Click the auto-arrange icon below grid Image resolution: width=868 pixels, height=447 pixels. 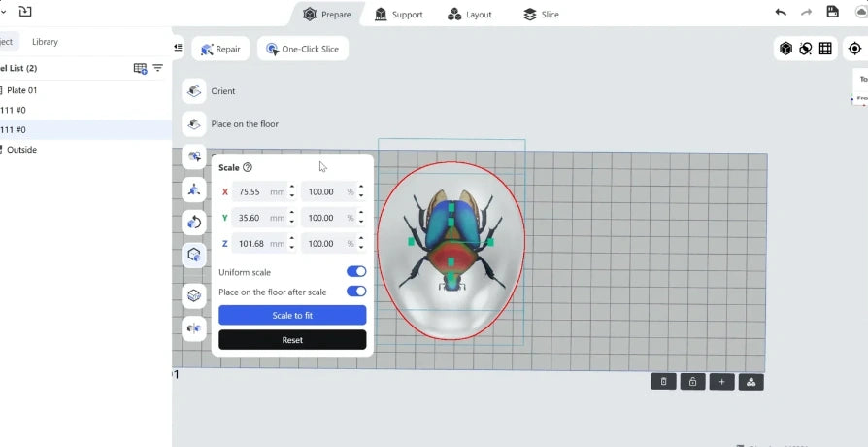[751, 382]
